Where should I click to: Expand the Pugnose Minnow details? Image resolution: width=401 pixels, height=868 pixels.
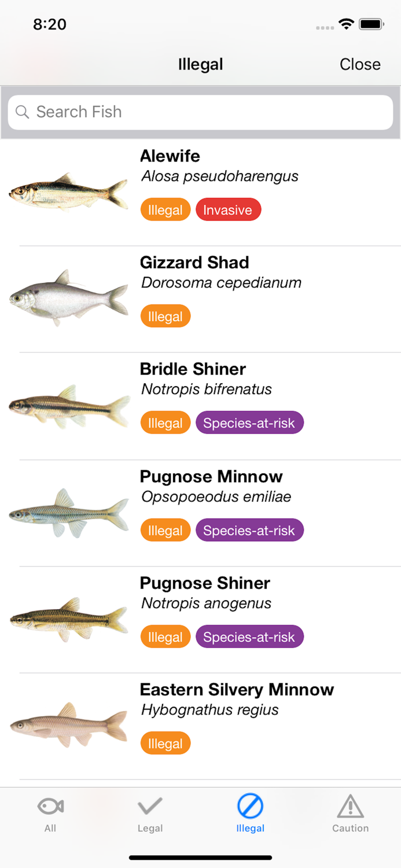pyautogui.click(x=201, y=503)
